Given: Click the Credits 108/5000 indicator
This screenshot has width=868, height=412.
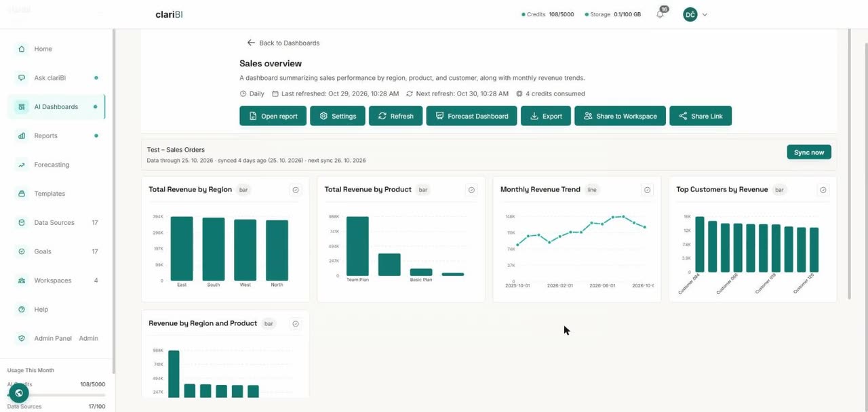Looking at the screenshot, I should tap(547, 14).
